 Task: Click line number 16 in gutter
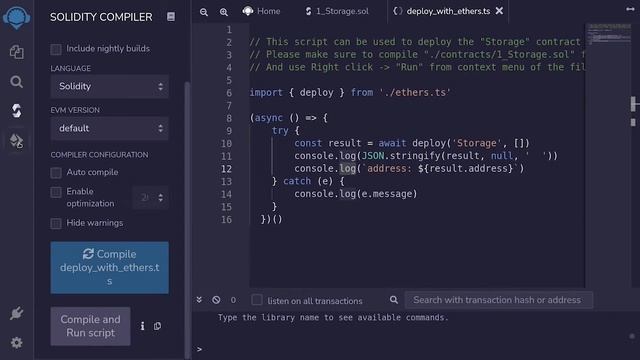coord(227,219)
